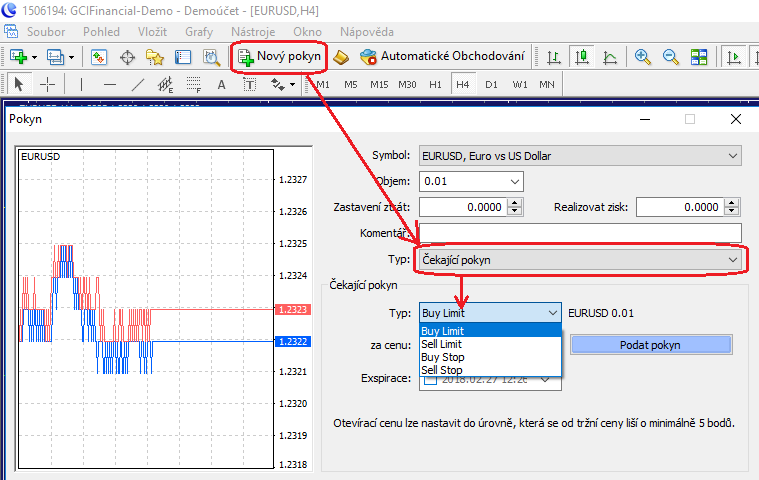Select the MN timeframe

(x=547, y=85)
